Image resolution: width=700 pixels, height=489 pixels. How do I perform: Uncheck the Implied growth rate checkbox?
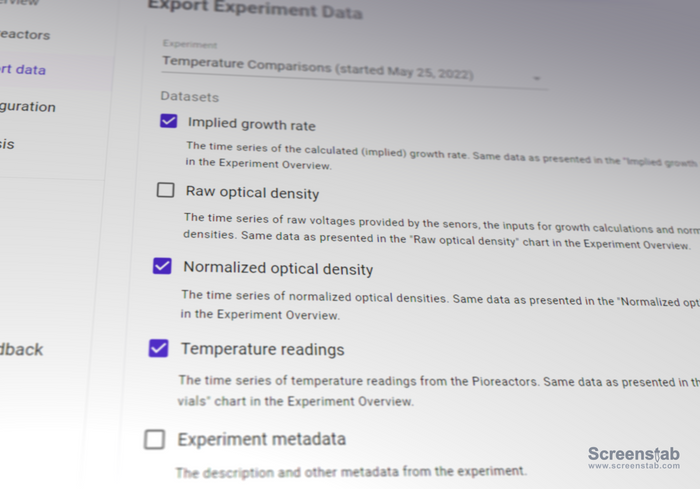[168, 123]
